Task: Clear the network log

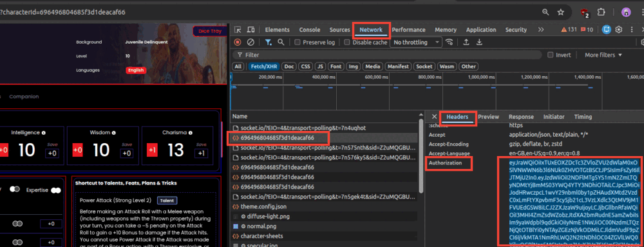Action: tap(250, 42)
